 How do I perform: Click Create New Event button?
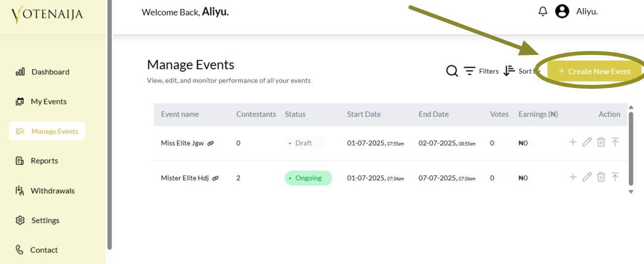tap(595, 71)
